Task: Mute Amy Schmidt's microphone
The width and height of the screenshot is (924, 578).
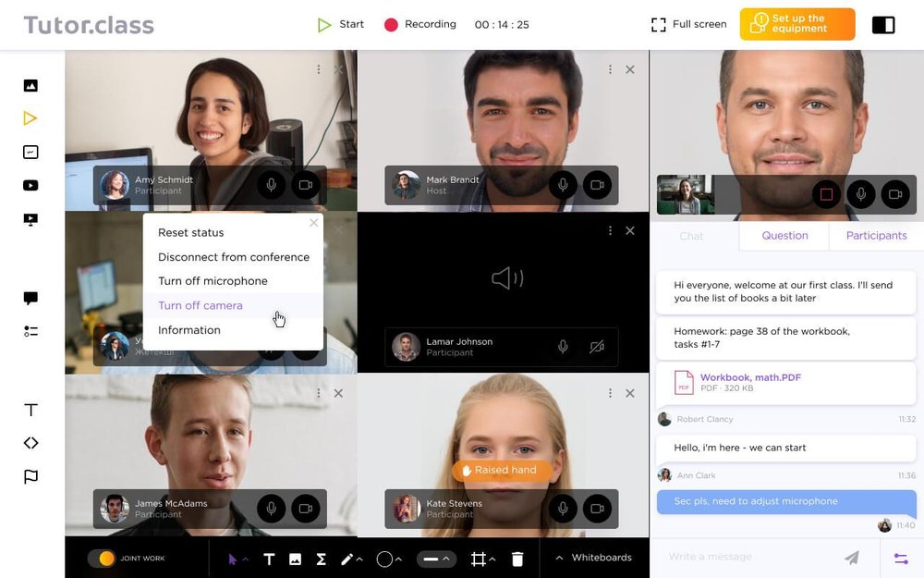Action: tap(271, 185)
